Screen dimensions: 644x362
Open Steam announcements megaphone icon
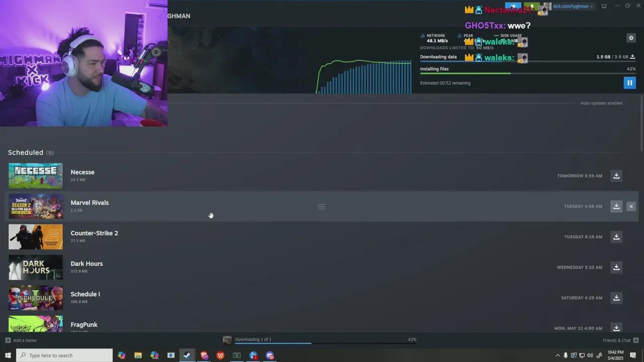click(513, 6)
